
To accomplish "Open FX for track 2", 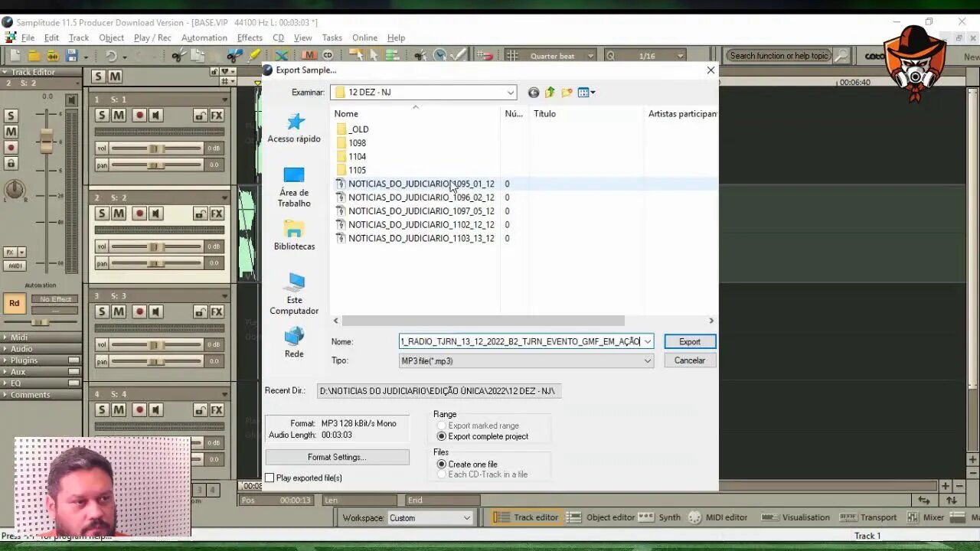I will (x=217, y=214).
